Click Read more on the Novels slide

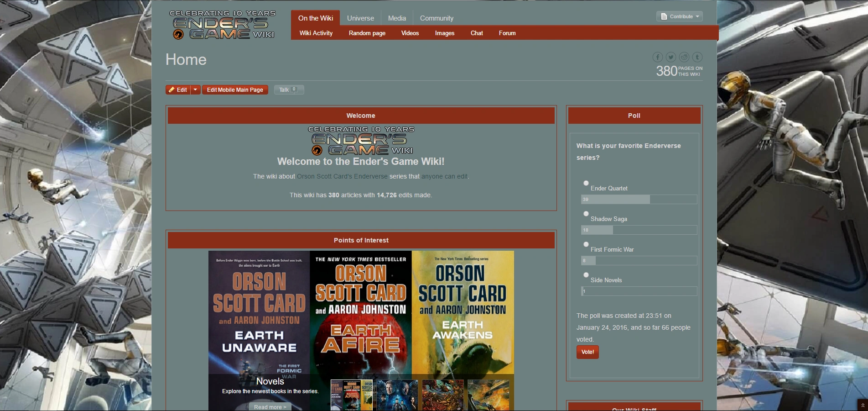270,407
